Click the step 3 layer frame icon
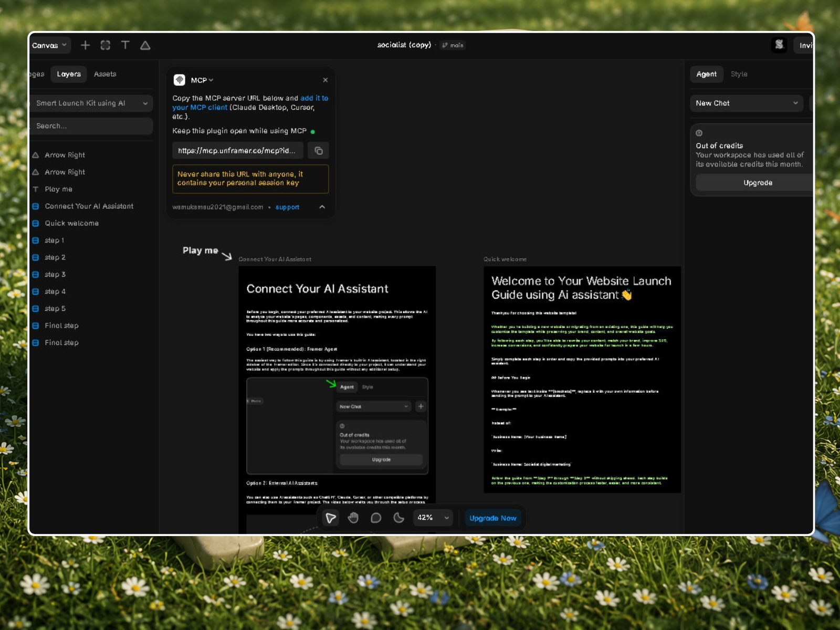The width and height of the screenshot is (840, 630). pos(36,275)
